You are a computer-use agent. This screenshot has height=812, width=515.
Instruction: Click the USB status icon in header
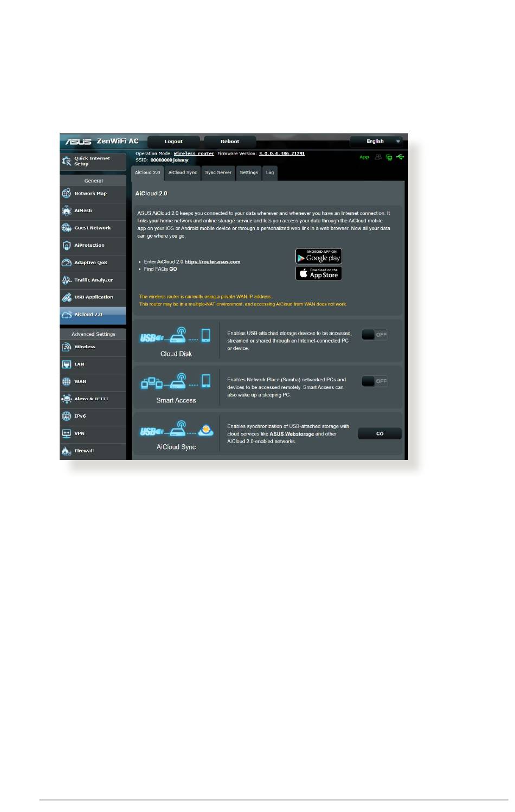[x=400, y=157]
